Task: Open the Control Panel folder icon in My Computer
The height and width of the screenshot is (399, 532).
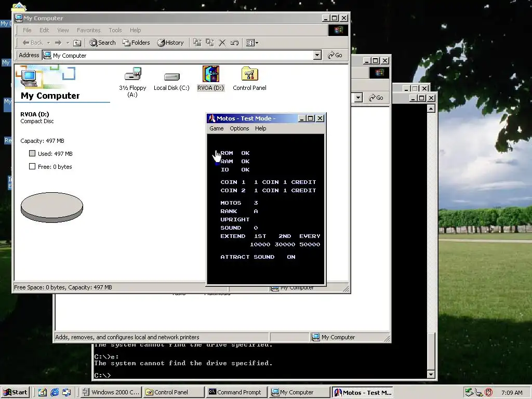Action: coord(250,74)
